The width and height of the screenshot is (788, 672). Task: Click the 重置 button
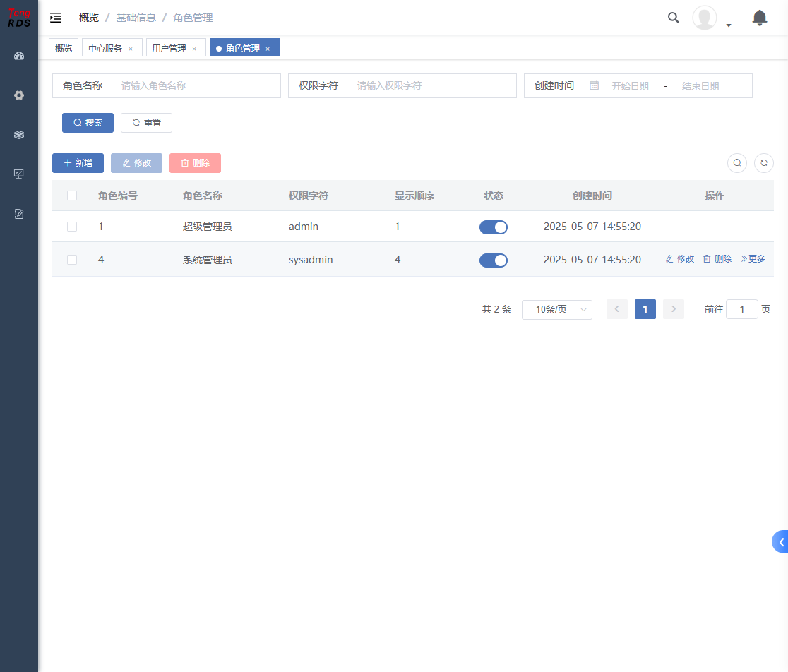coord(146,123)
